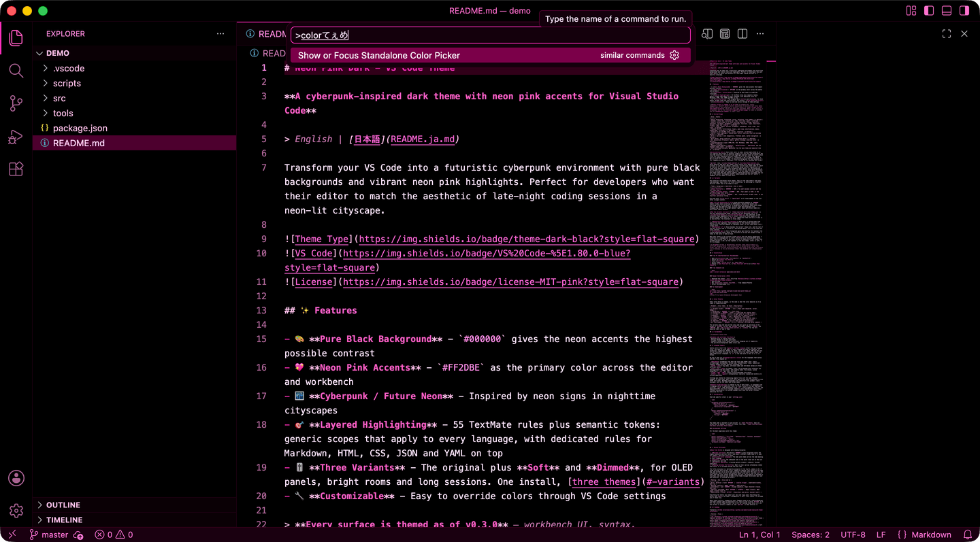The height and width of the screenshot is (542, 980).
Task: Open the Source Control view
Action: coord(16,103)
